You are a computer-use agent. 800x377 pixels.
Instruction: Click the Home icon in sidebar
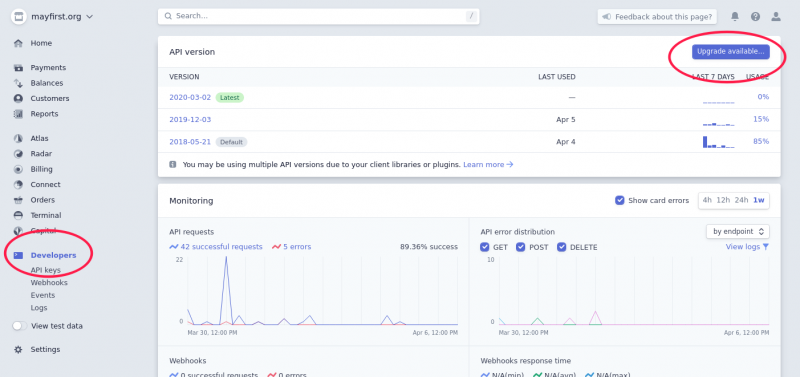18,43
